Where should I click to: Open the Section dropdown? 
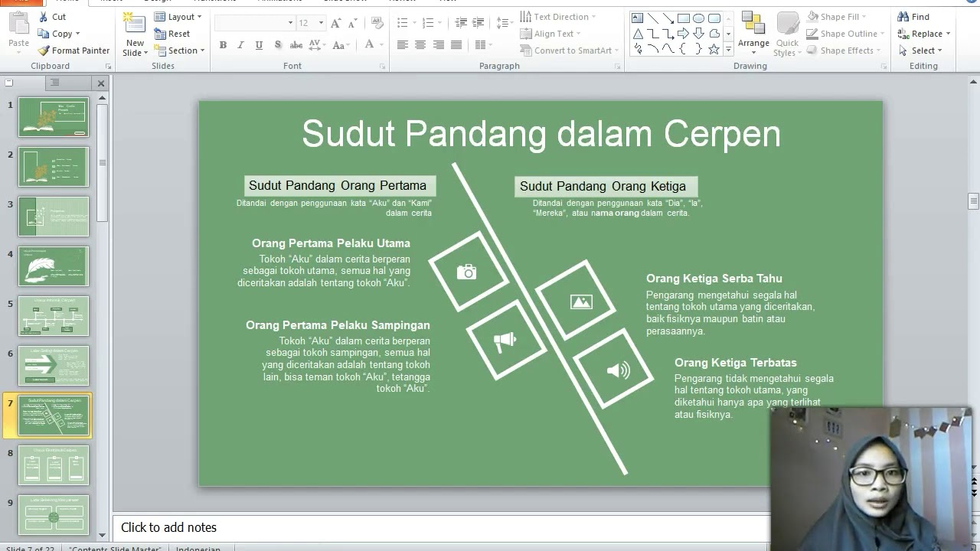tap(180, 51)
